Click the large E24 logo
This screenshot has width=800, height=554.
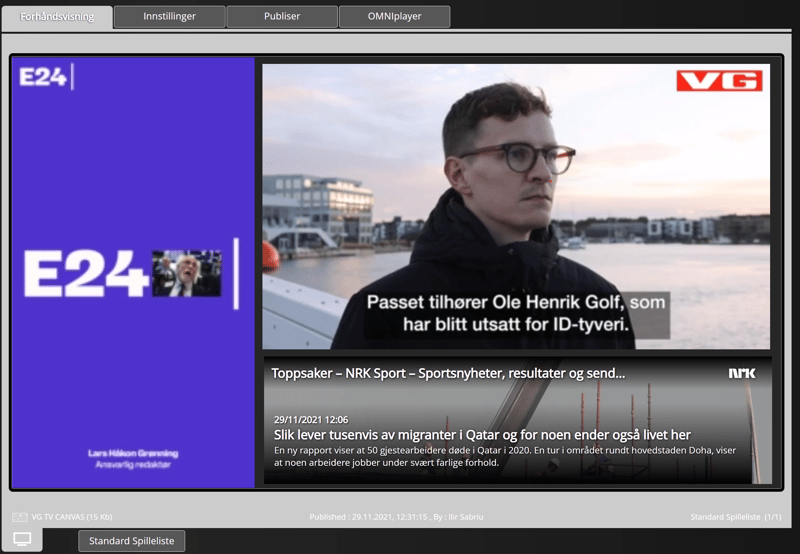[86, 273]
